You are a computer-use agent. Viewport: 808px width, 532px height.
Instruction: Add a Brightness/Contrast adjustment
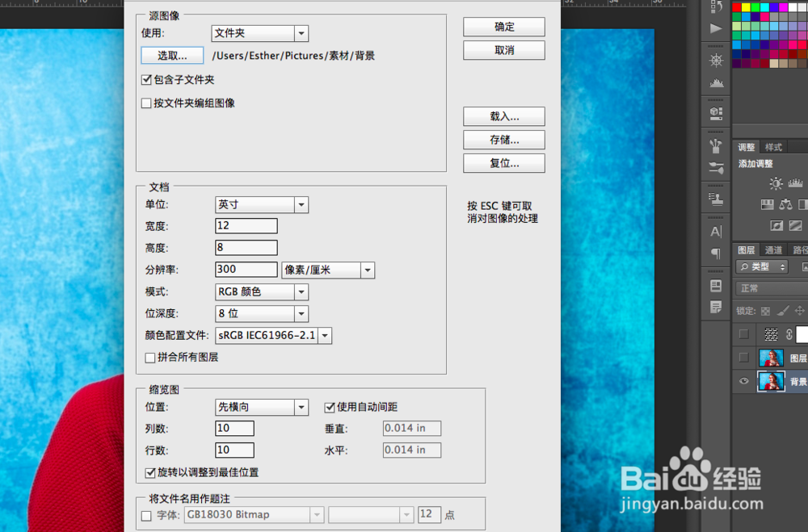[x=776, y=183]
